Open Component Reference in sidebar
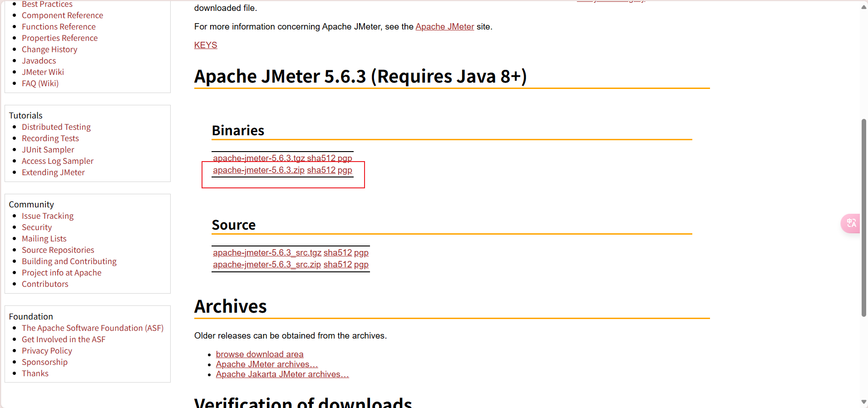 click(62, 15)
